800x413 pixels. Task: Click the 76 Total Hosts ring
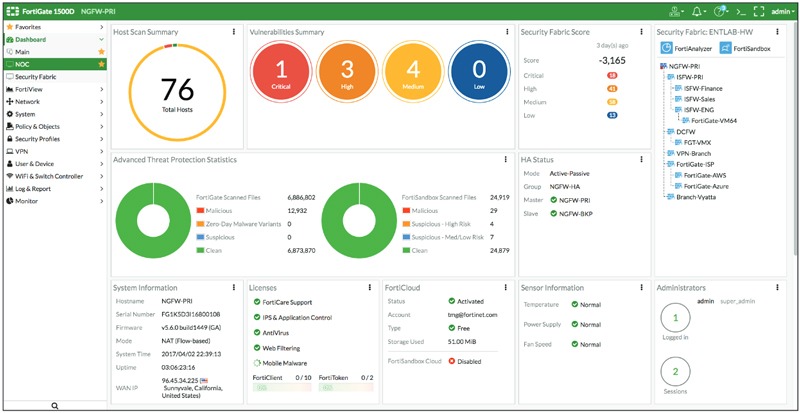click(x=177, y=92)
